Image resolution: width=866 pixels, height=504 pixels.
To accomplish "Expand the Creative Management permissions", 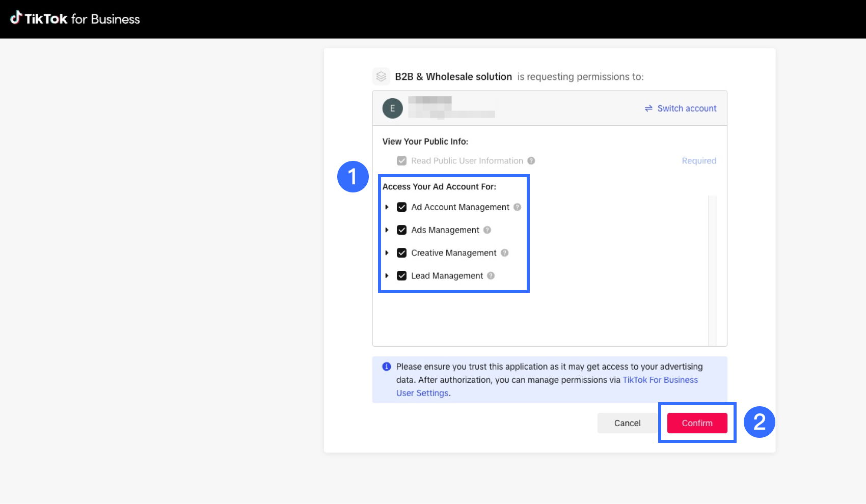I will coord(387,253).
